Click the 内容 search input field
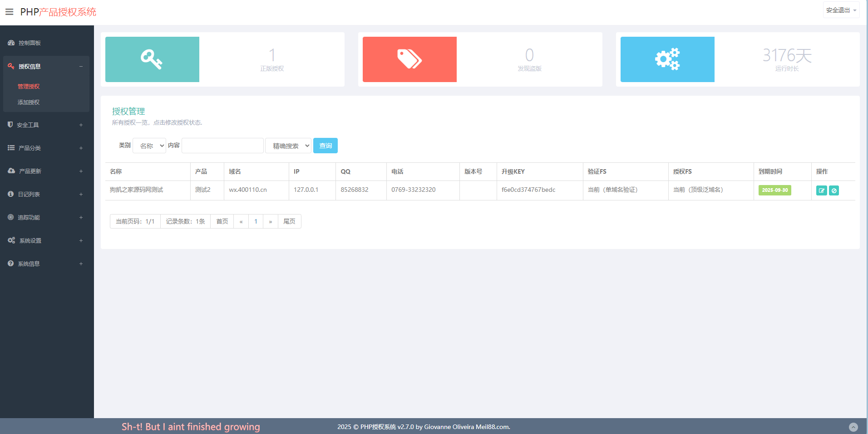868x434 pixels. point(222,146)
